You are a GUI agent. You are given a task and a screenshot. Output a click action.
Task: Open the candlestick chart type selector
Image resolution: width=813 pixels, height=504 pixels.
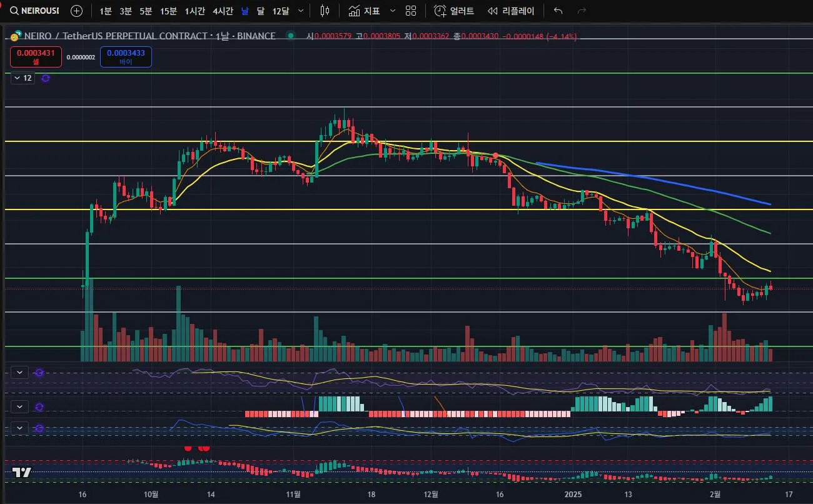click(x=325, y=11)
